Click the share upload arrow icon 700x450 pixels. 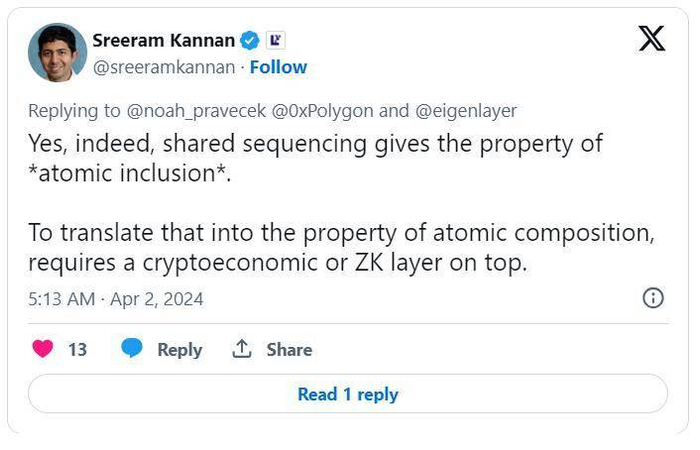coord(241,349)
